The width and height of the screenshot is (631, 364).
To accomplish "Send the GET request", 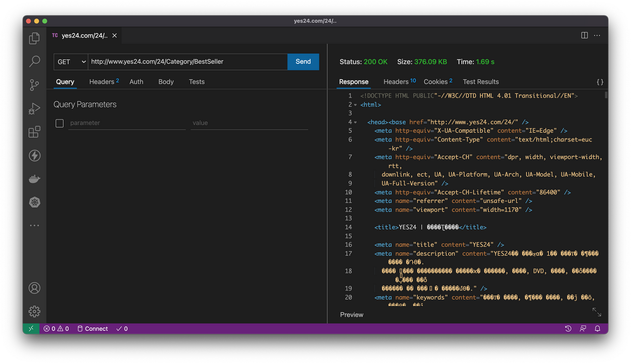I will (303, 62).
